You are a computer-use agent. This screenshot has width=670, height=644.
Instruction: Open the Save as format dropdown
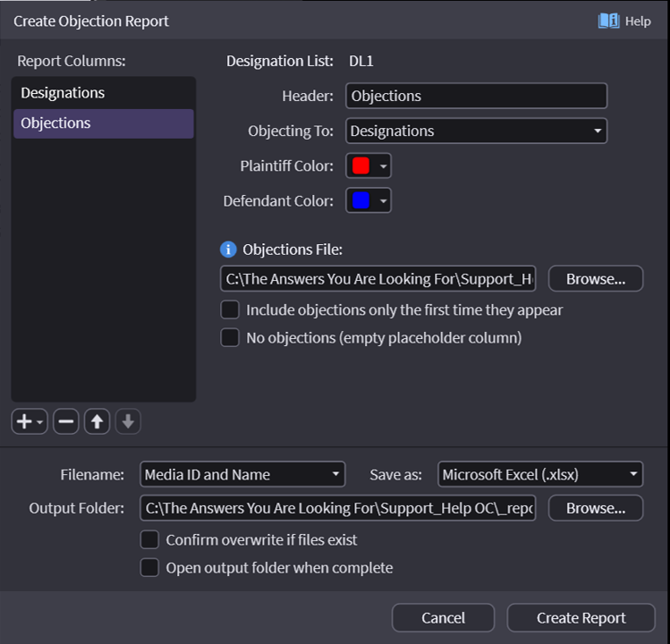(x=540, y=475)
